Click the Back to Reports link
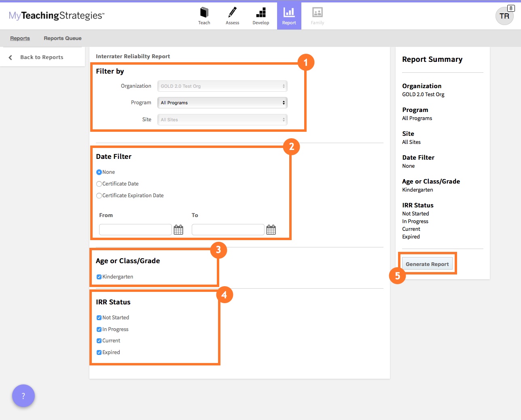 pos(42,57)
